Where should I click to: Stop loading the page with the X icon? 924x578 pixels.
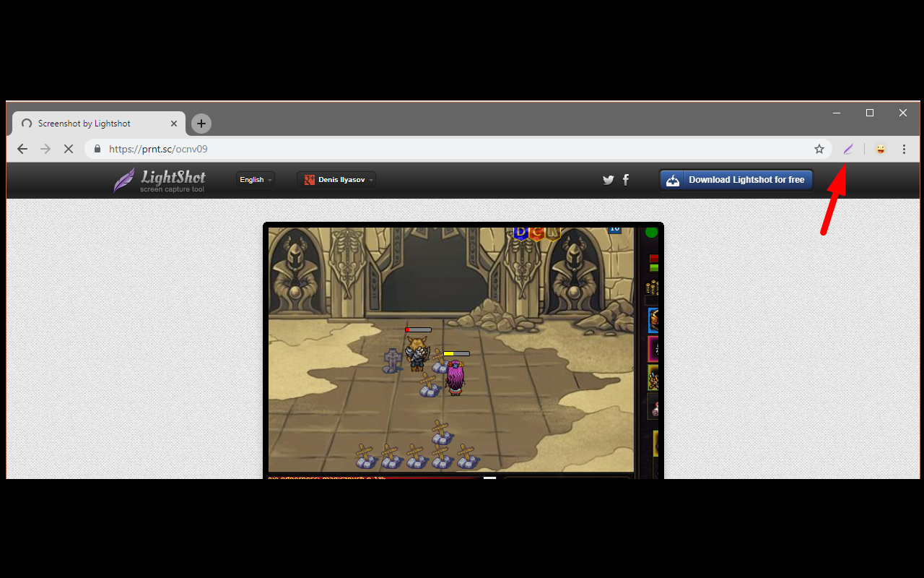click(x=69, y=149)
